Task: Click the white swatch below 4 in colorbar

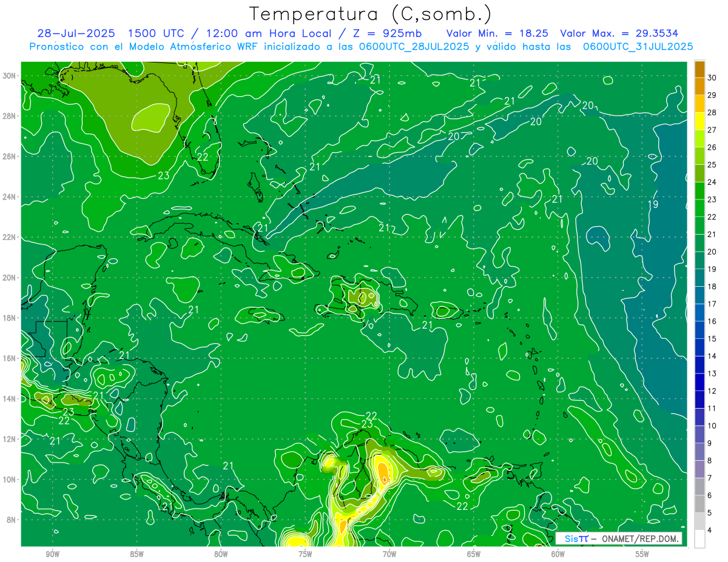Action: pyautogui.click(x=699, y=539)
